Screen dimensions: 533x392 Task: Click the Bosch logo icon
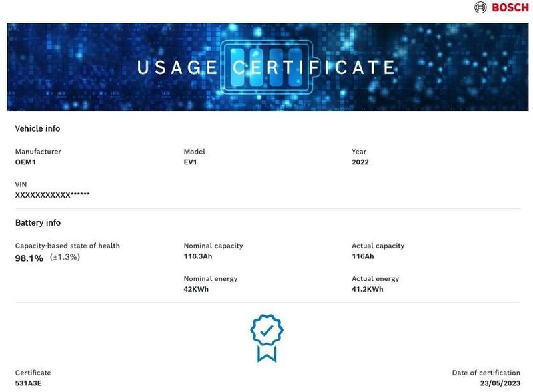480,7
